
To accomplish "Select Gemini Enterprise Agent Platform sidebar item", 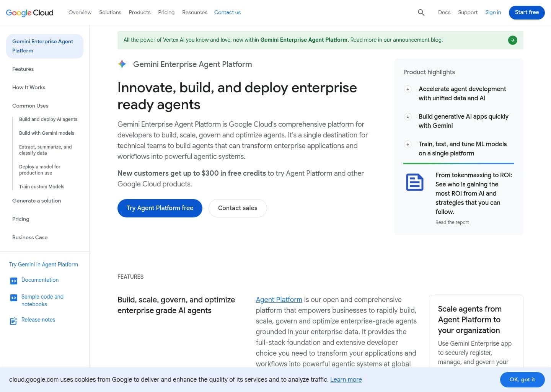I will [45, 46].
